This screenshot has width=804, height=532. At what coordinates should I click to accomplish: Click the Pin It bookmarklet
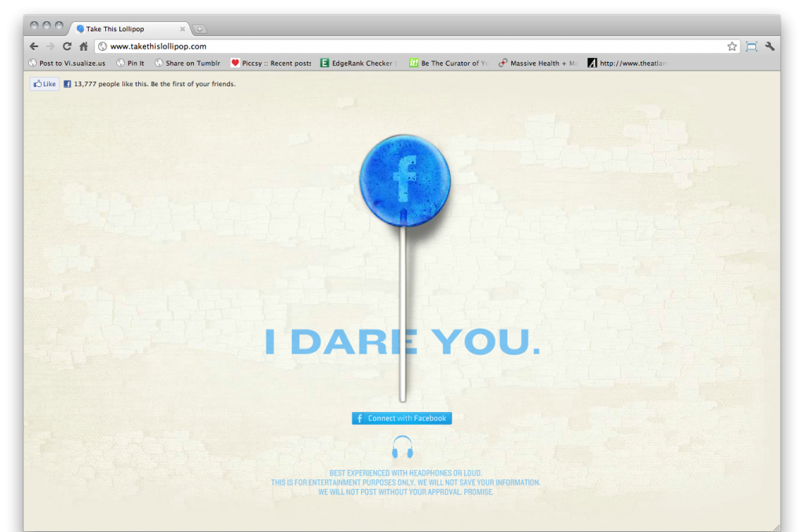coord(130,63)
